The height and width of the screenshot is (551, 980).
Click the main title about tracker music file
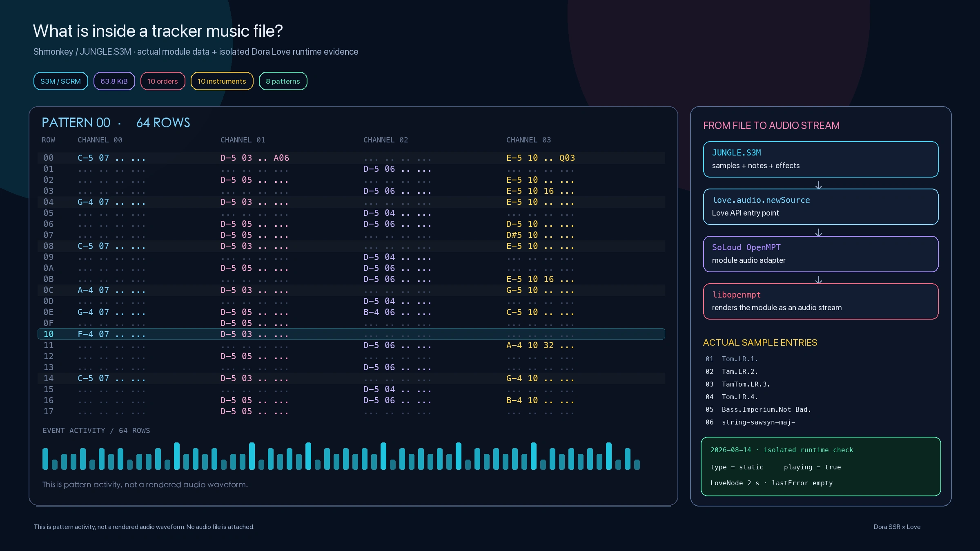[x=158, y=31]
